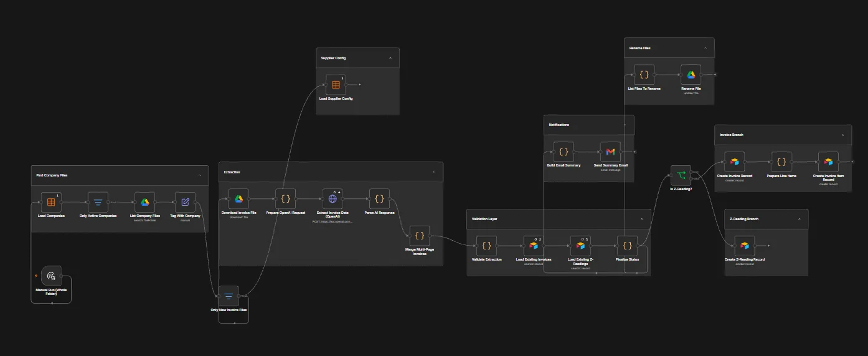Click the Find Company Files group title
868x356 pixels.
[x=52, y=176]
